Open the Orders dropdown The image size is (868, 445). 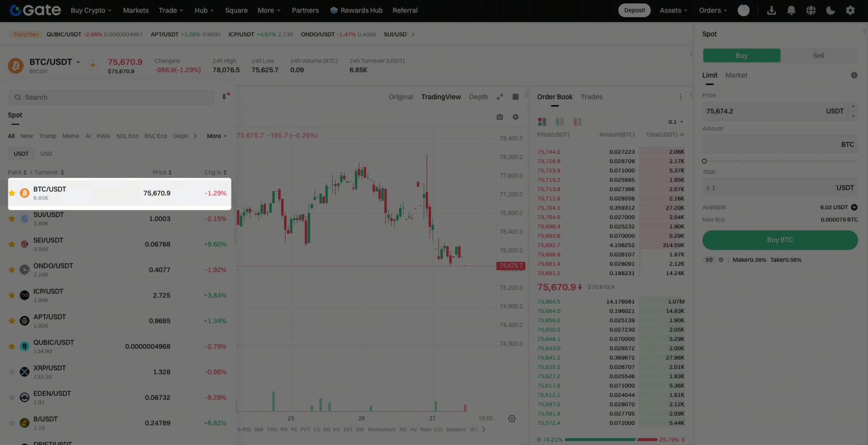click(713, 10)
